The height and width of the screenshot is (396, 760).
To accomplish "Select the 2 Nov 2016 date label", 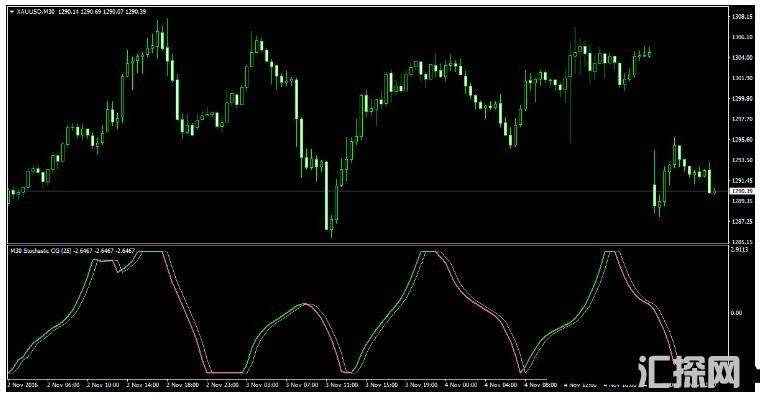I will 23,385.
